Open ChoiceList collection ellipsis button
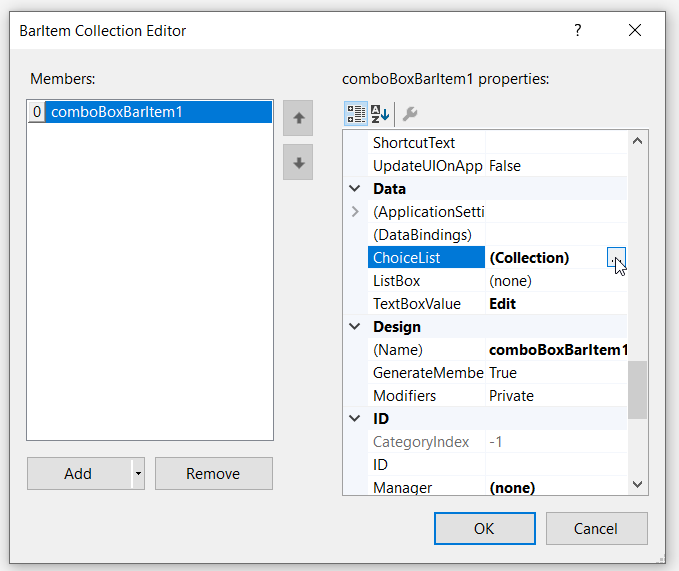679x571 pixels. 616,258
